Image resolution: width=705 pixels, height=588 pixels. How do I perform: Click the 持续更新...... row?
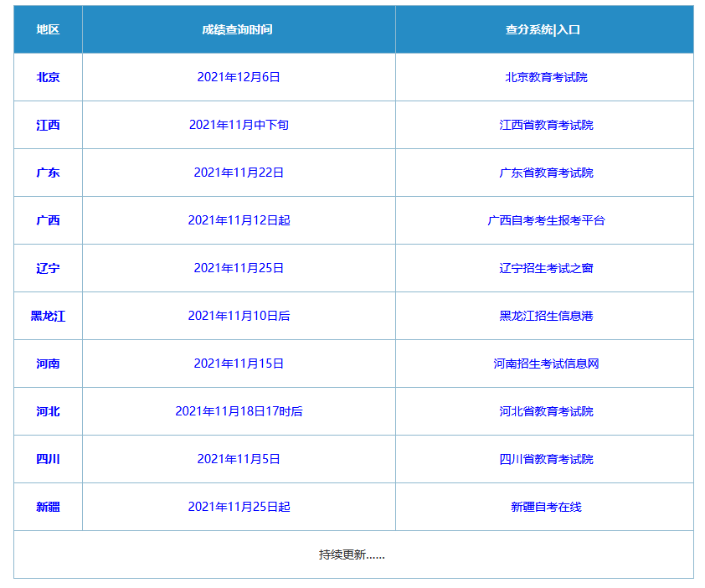pos(352,554)
